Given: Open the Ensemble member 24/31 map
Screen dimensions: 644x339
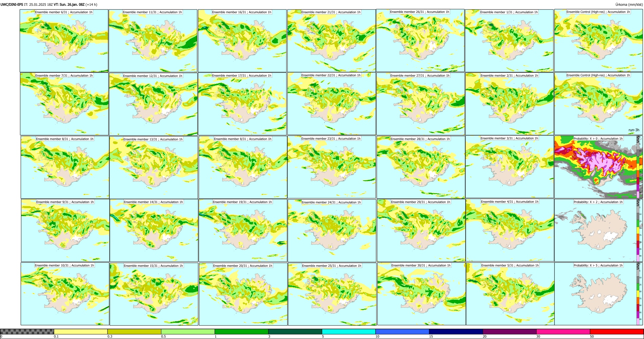Looking at the screenshot, I should coord(332,231).
